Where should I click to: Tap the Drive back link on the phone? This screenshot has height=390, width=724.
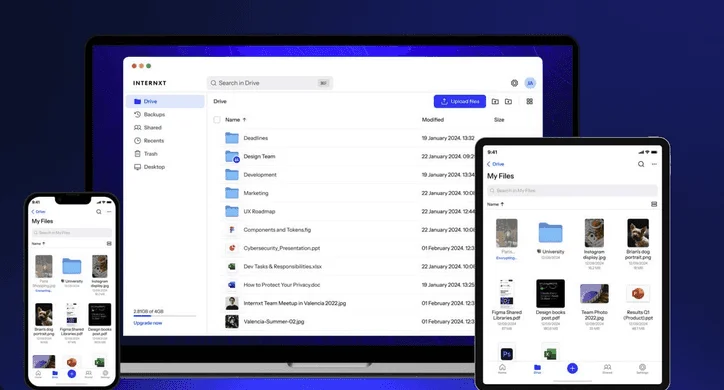38,212
